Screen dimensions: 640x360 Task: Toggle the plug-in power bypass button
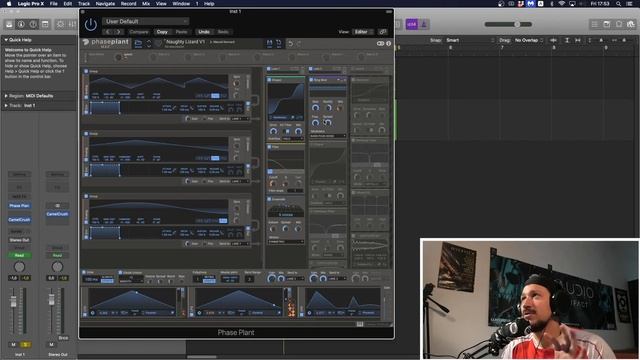click(90, 25)
